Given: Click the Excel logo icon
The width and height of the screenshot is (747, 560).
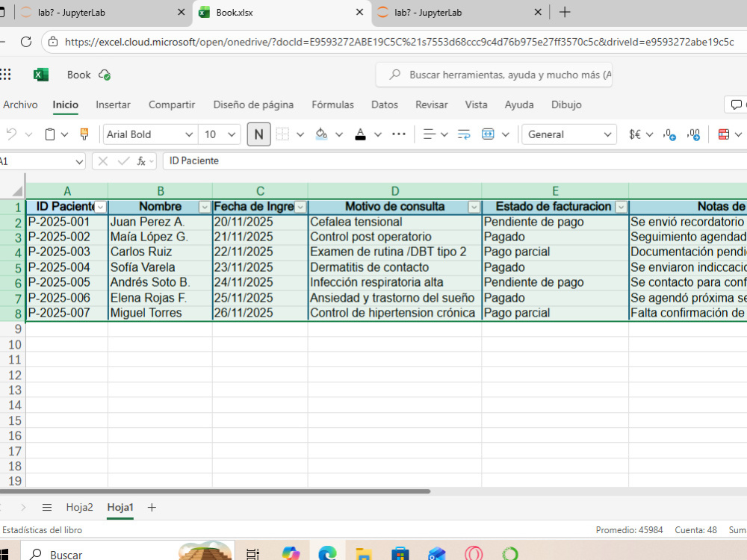Looking at the screenshot, I should pos(41,75).
